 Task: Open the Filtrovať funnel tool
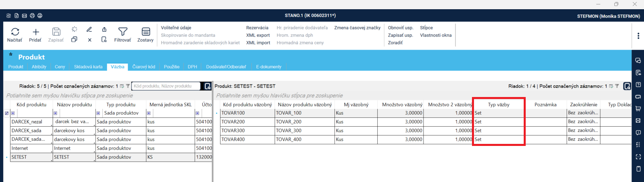(122, 32)
